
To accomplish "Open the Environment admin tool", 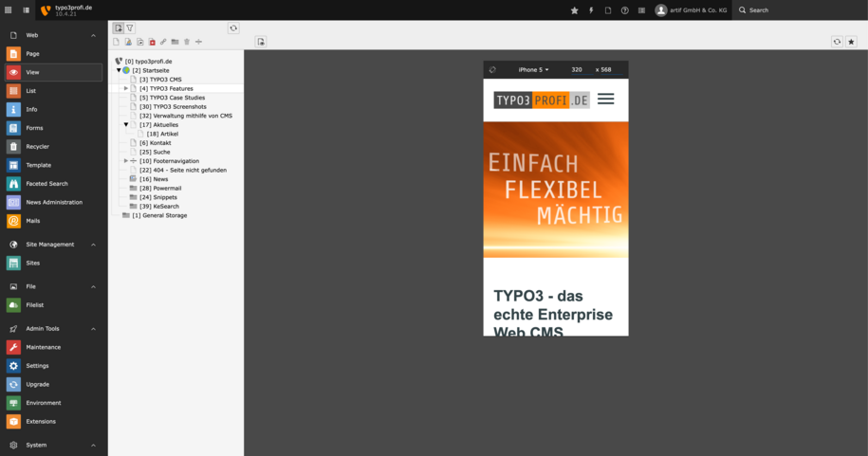I will pyautogui.click(x=53, y=403).
